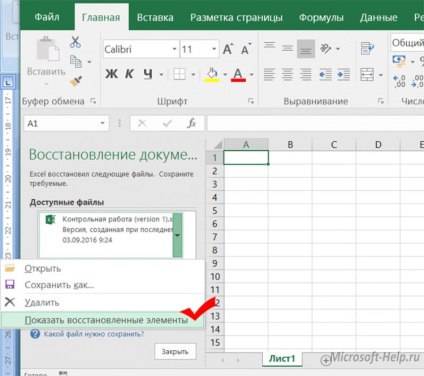
Task: Increase font size with large A
Action: click(x=228, y=49)
